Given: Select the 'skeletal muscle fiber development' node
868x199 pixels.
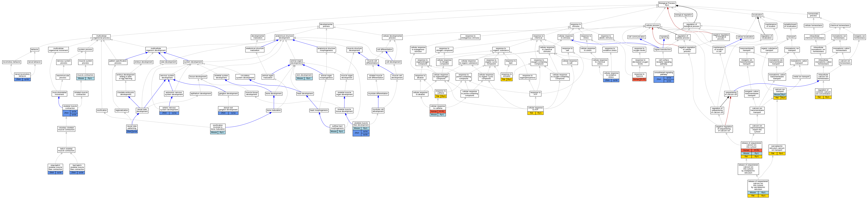Looking at the screenshot, I should 361,129.
